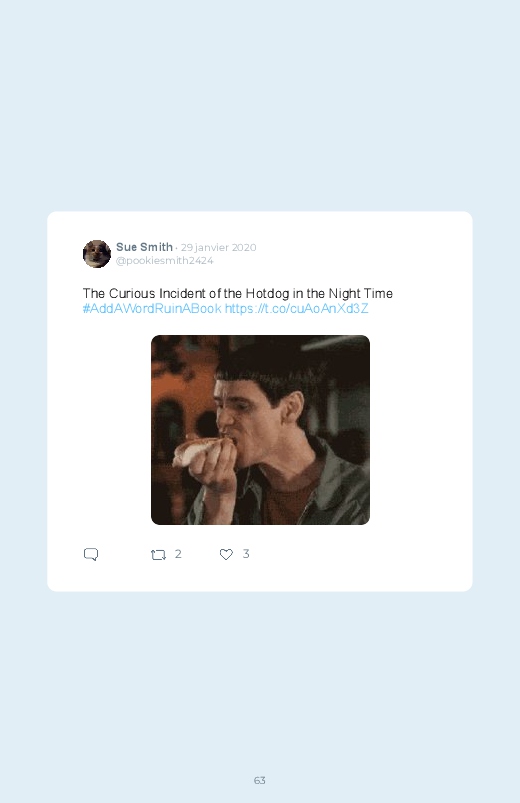The width and height of the screenshot is (520, 803).
Task: Click the date 29 janvier 2020
Action: point(218,247)
